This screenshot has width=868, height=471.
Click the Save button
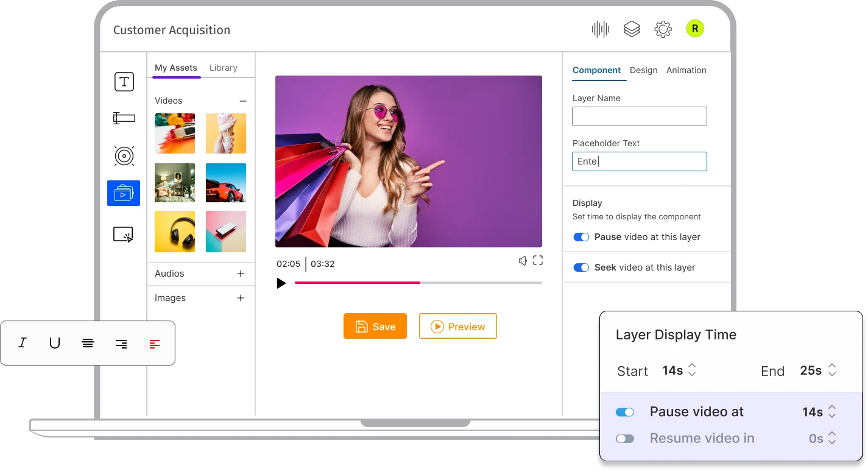coord(375,326)
